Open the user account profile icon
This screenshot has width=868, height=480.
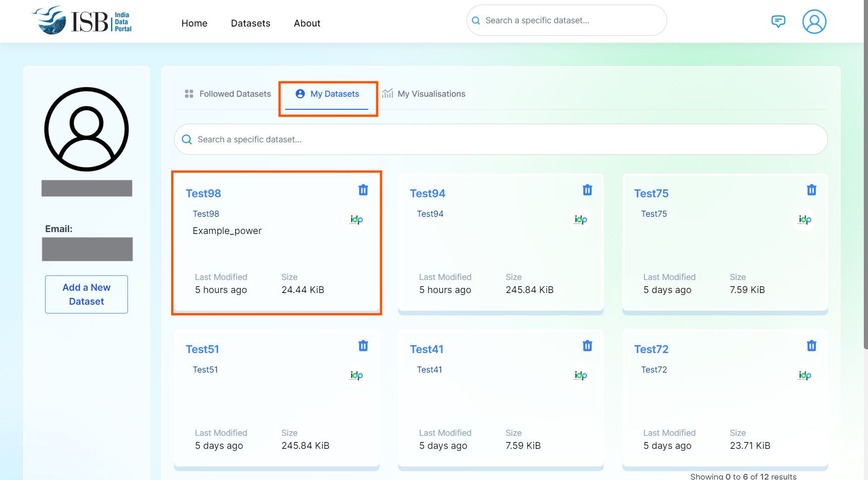tap(814, 22)
